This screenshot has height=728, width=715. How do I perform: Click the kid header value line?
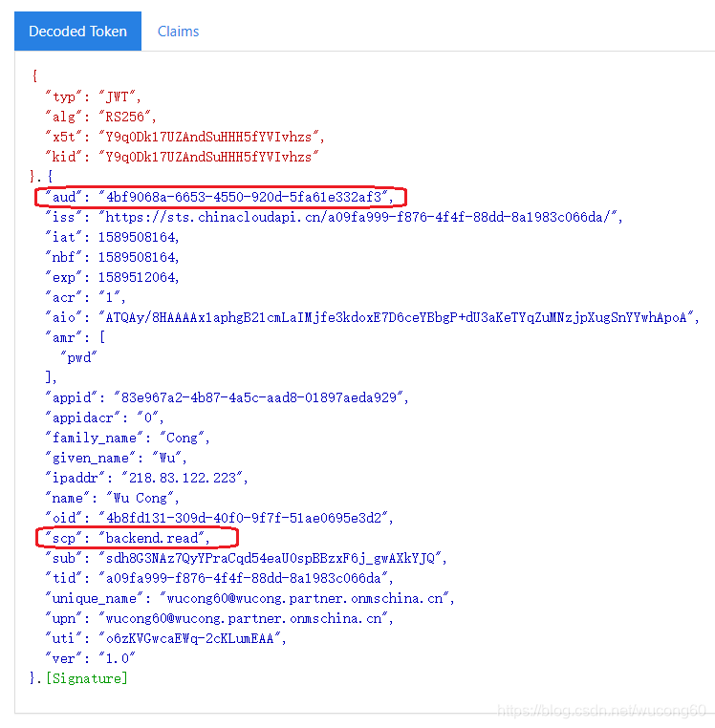point(182,157)
